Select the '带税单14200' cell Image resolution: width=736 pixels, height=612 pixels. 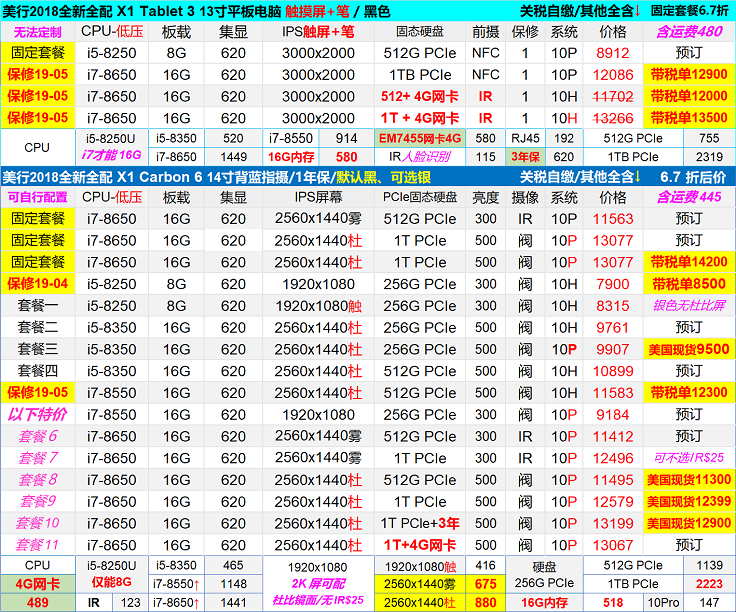pyautogui.click(x=689, y=262)
